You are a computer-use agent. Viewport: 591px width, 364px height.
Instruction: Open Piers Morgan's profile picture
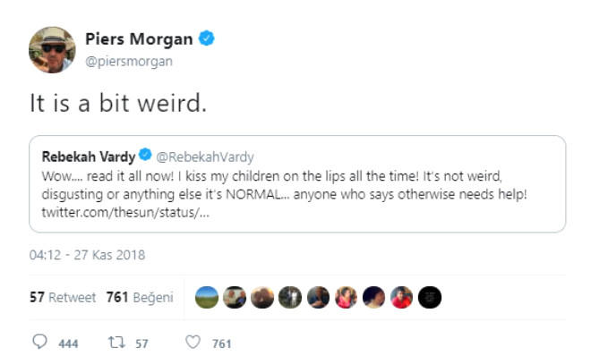point(52,49)
